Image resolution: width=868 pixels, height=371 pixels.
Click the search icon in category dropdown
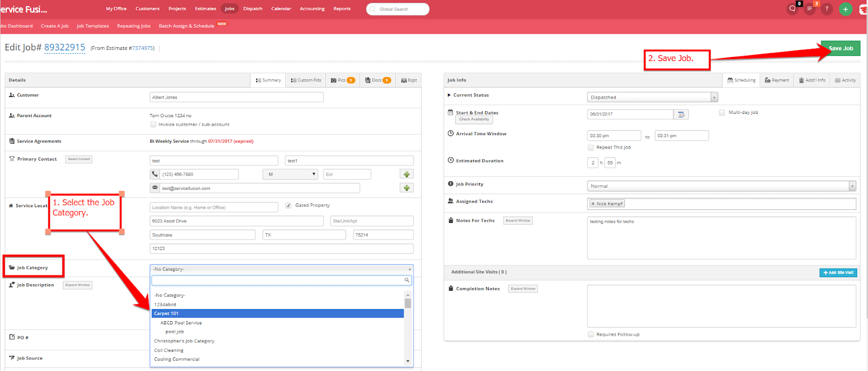[x=406, y=280]
